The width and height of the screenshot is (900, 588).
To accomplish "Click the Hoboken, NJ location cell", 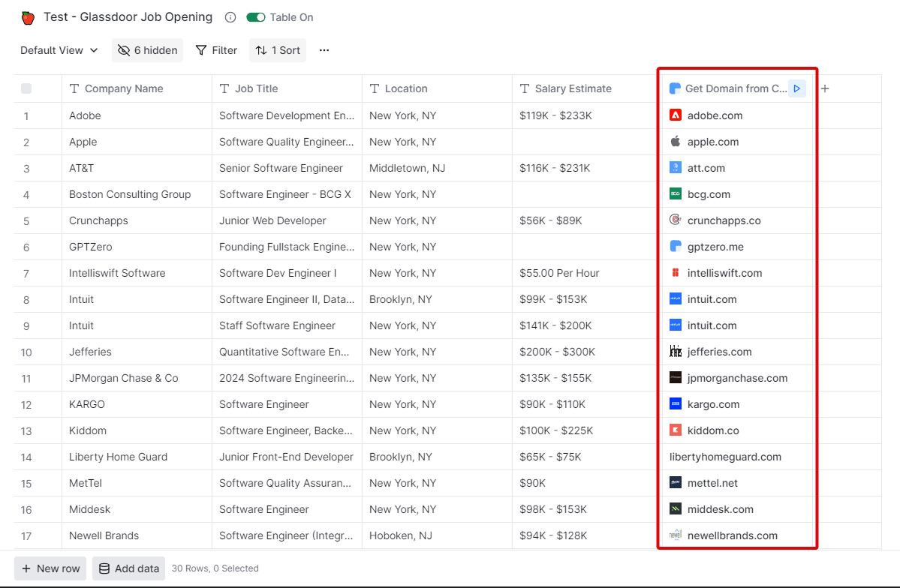I will pos(438,535).
